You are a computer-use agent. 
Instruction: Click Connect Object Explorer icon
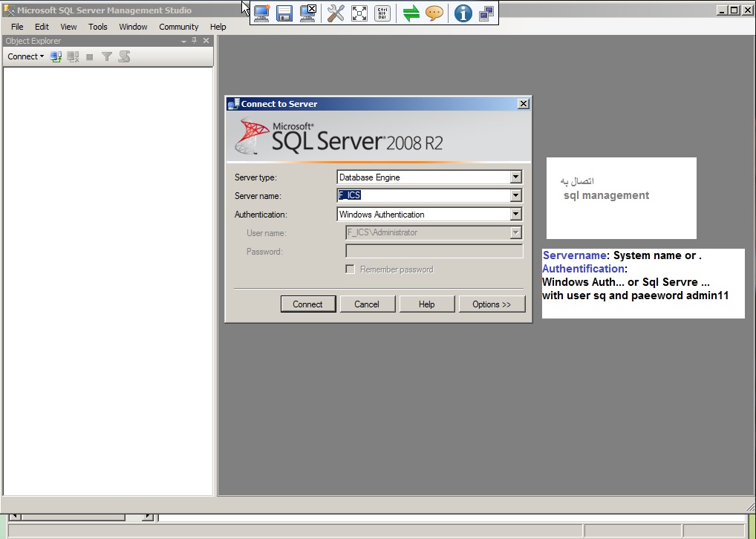[56, 56]
